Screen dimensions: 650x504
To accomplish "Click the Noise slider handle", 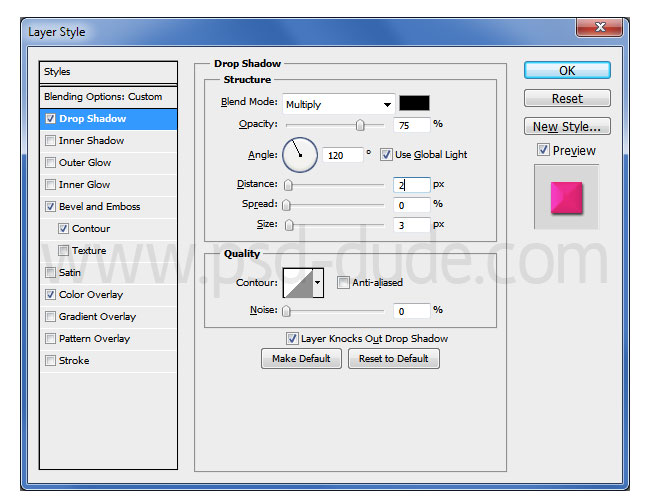I will coord(286,311).
